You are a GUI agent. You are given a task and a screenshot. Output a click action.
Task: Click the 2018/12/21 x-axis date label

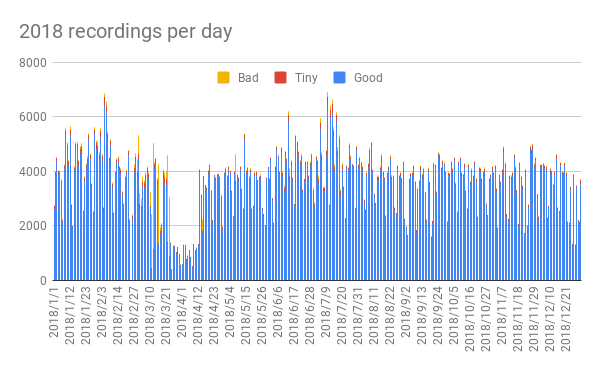(566, 319)
